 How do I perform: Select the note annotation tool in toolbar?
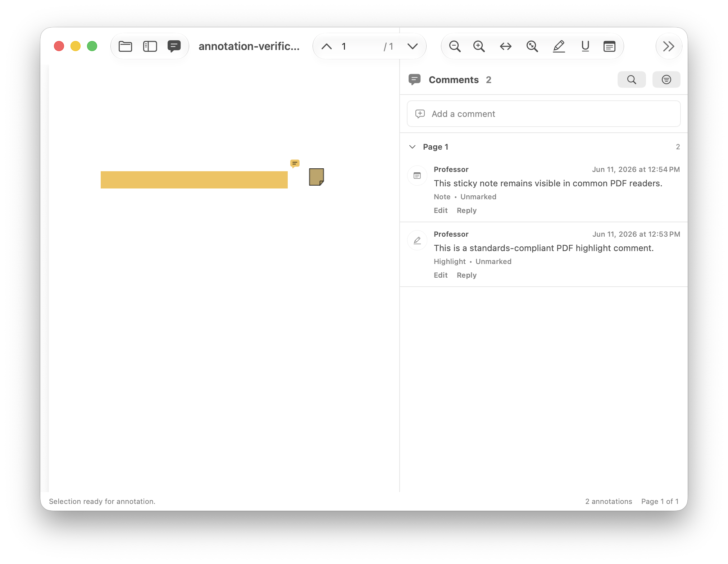[609, 46]
